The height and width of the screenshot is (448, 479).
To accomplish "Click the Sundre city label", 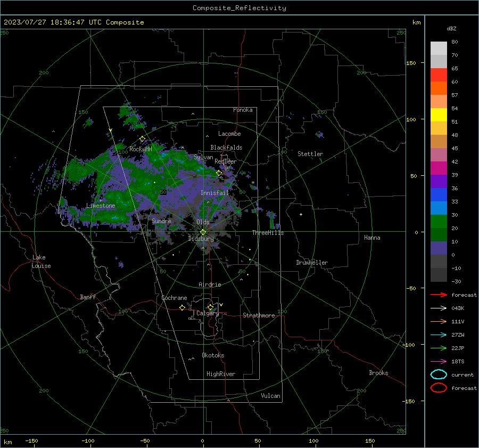I will tap(161, 221).
